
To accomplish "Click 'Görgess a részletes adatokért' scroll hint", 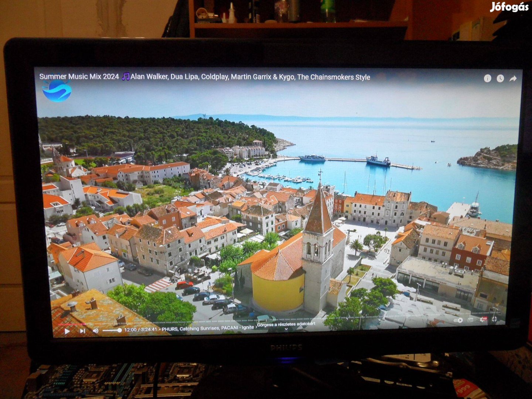I will pyautogui.click(x=286, y=324).
